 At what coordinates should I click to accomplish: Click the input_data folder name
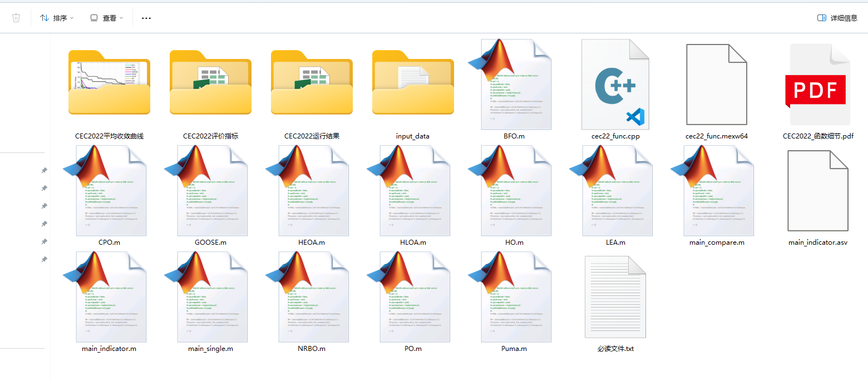tap(413, 136)
